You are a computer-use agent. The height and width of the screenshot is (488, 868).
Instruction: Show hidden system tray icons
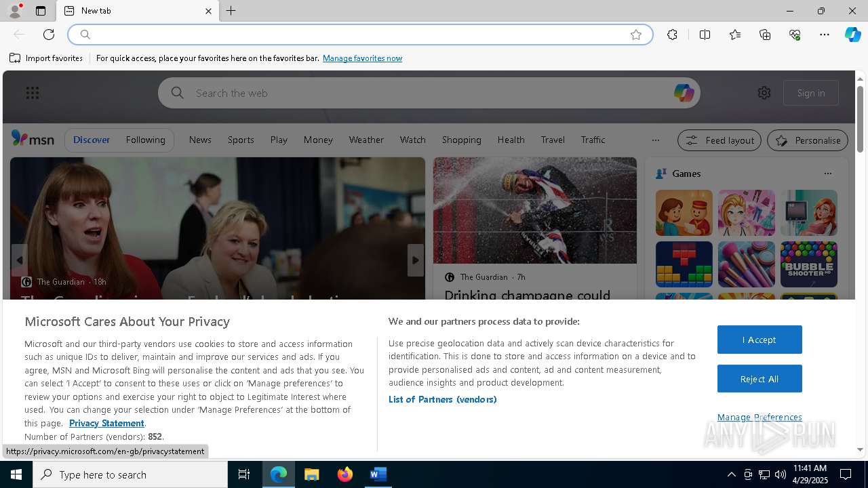(x=731, y=474)
